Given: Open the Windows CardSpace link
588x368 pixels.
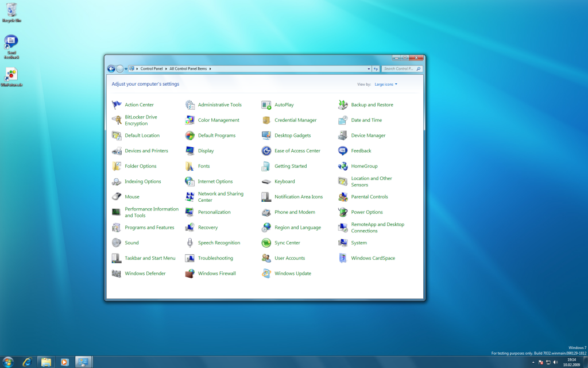Looking at the screenshot, I should coord(373,258).
